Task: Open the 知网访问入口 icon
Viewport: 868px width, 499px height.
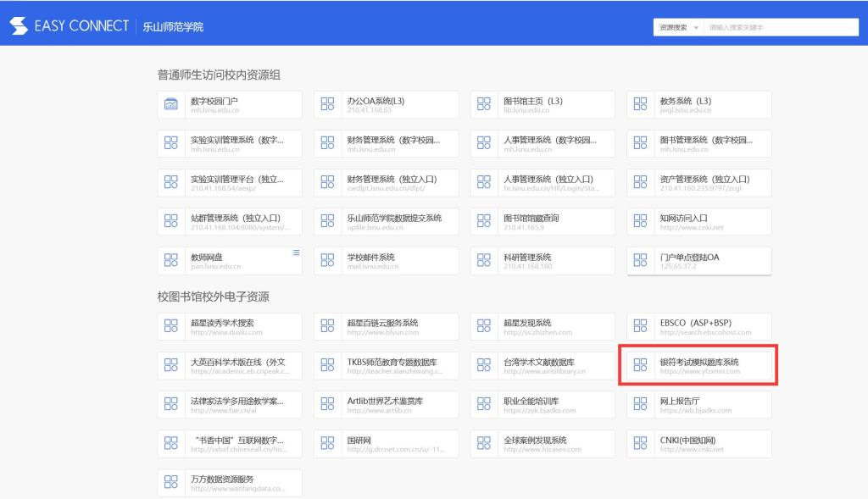Action: pos(640,221)
